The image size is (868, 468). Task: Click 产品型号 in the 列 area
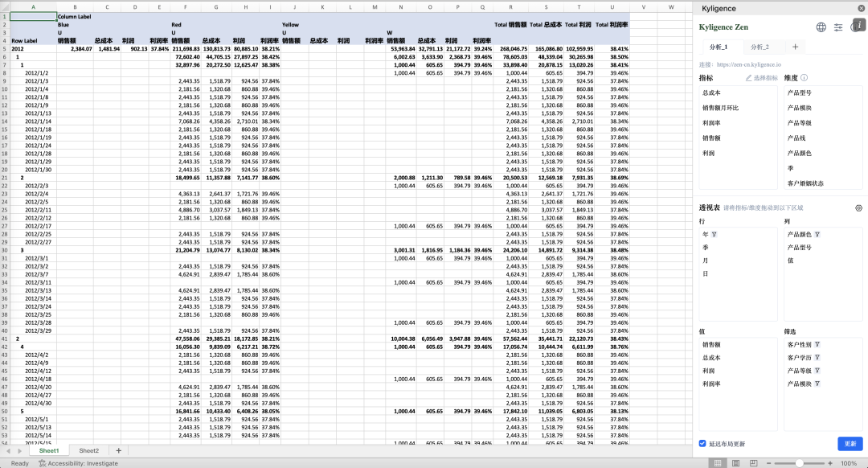(800, 248)
